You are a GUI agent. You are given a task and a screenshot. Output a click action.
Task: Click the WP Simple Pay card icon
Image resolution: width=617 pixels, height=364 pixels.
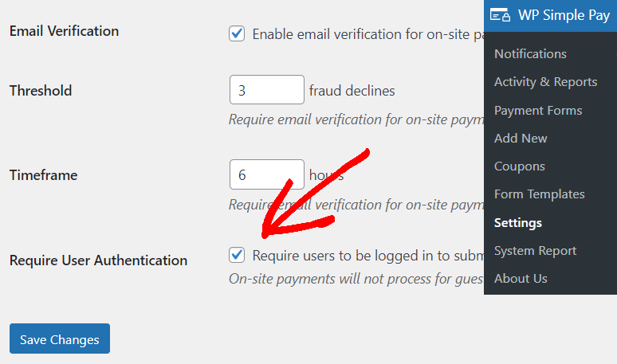500,15
